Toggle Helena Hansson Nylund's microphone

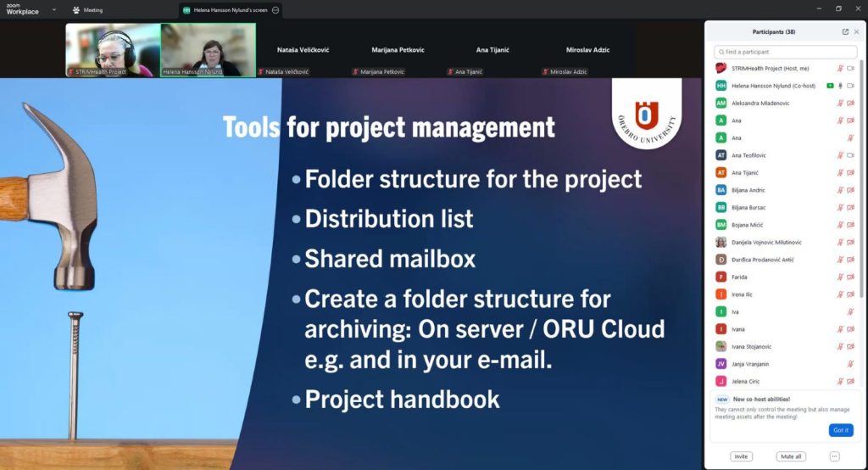840,86
